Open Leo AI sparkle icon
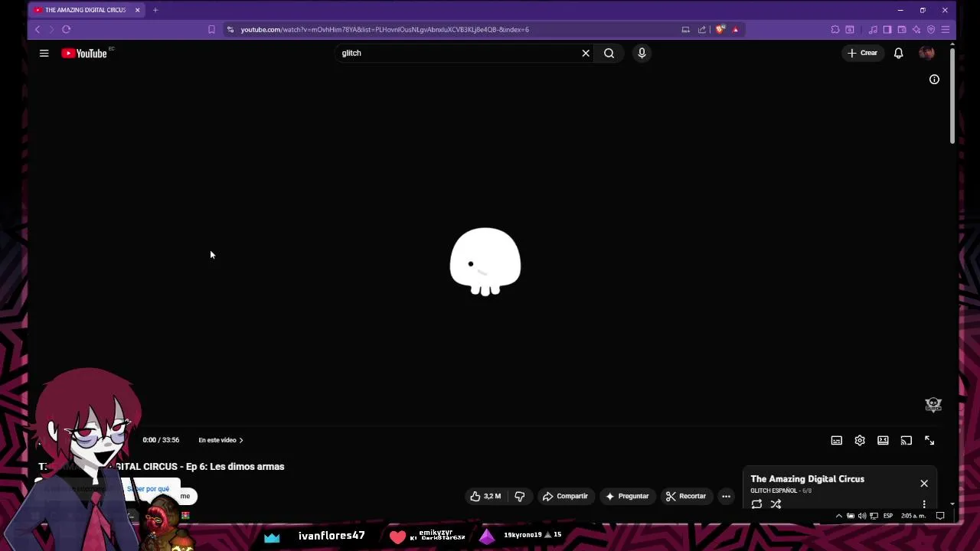This screenshot has width=980, height=551. [x=916, y=29]
